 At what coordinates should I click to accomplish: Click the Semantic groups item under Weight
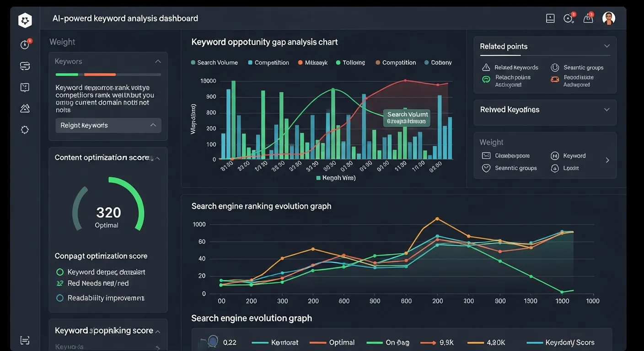tap(510, 168)
